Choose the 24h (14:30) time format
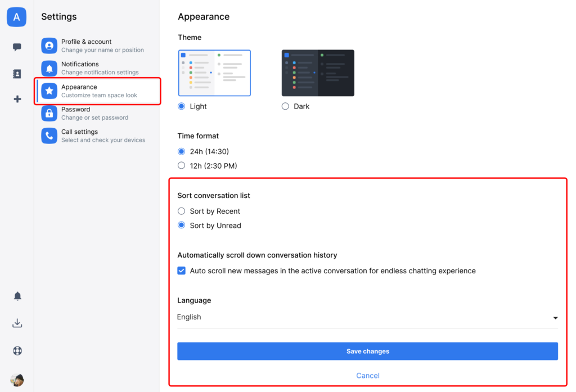 (182, 151)
